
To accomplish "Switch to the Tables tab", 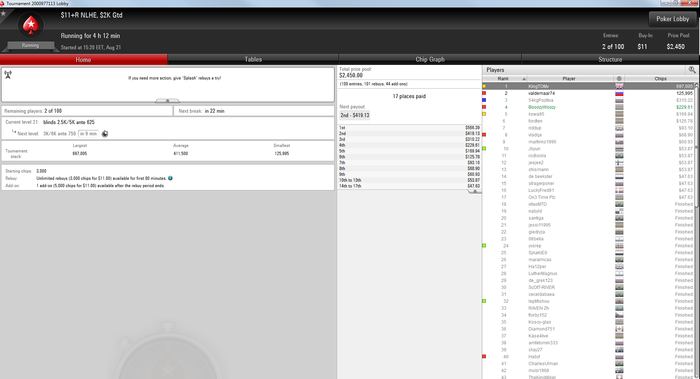I will 253,59.
